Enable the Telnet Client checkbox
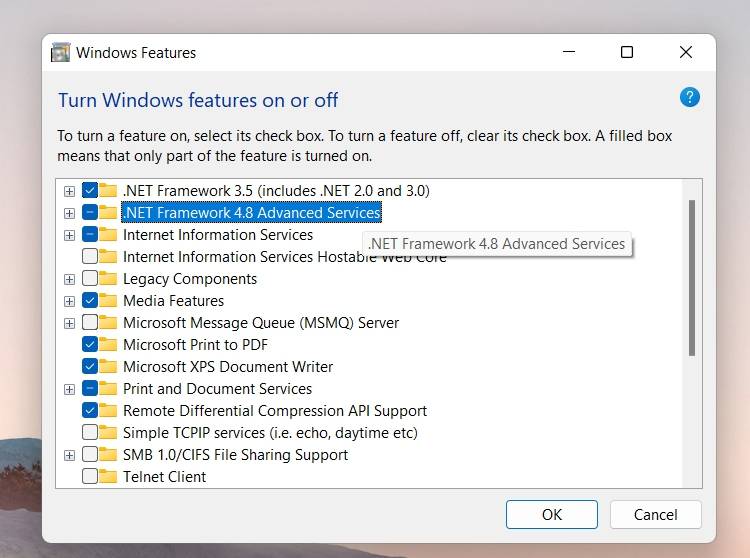The height and width of the screenshot is (558, 750). point(90,477)
